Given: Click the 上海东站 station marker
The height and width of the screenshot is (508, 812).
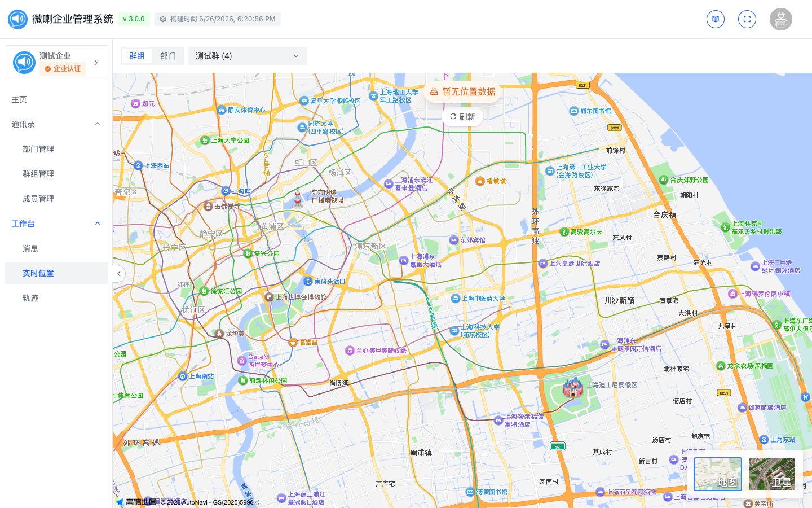Looking at the screenshot, I should click(764, 440).
